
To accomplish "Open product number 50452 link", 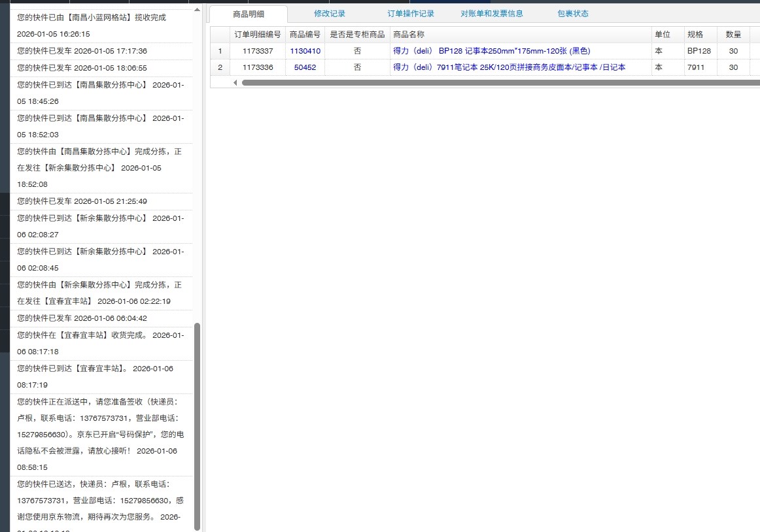I will [x=305, y=67].
